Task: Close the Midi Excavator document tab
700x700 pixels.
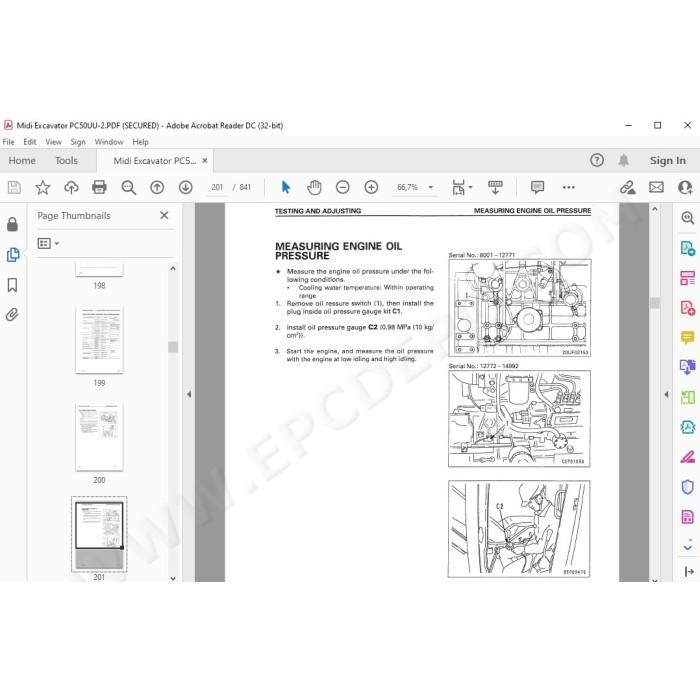Action: tap(205, 160)
